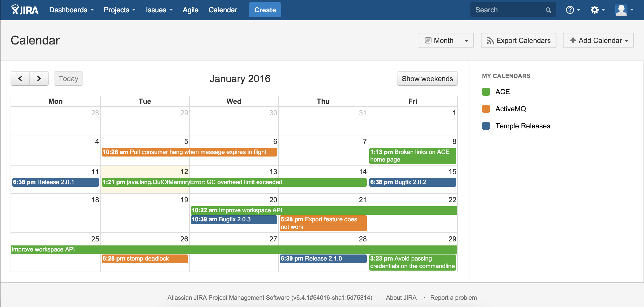Click the search magnifier icon
Screen dimensions: 644x307
(x=548, y=10)
